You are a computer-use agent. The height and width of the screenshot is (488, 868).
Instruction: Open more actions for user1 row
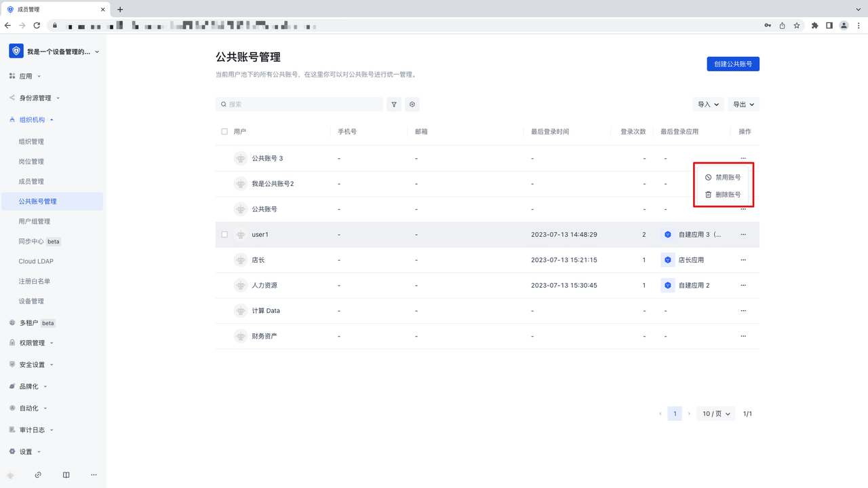point(743,235)
